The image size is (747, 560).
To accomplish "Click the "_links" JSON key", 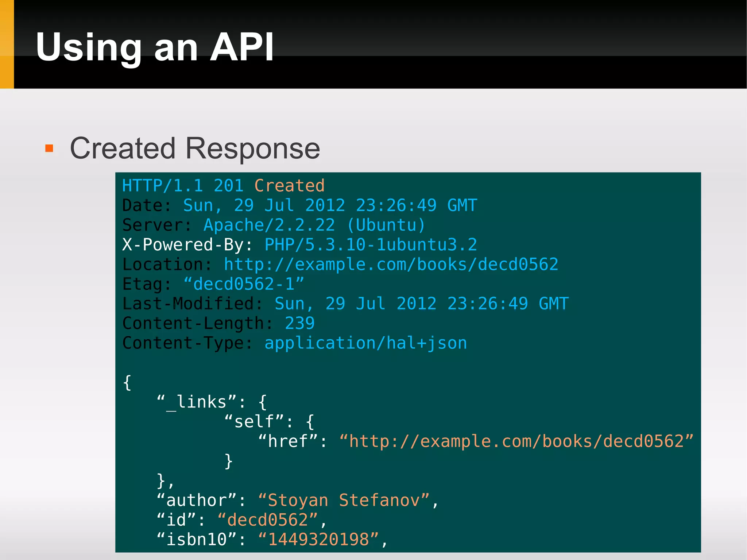I will point(197,402).
